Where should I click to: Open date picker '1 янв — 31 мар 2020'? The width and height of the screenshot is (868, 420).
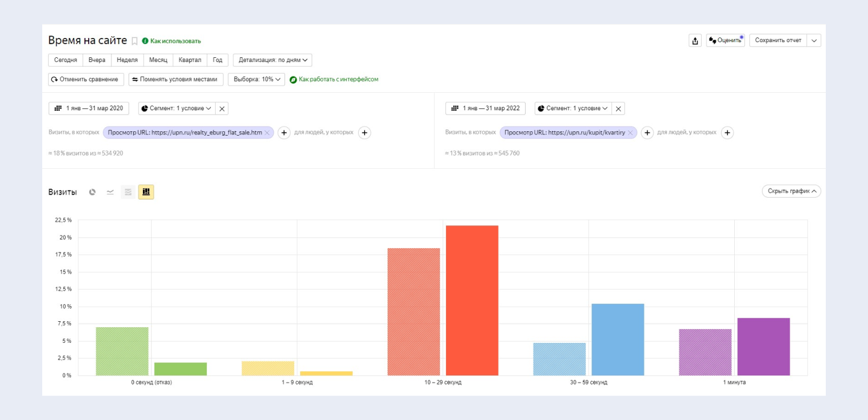tap(89, 108)
